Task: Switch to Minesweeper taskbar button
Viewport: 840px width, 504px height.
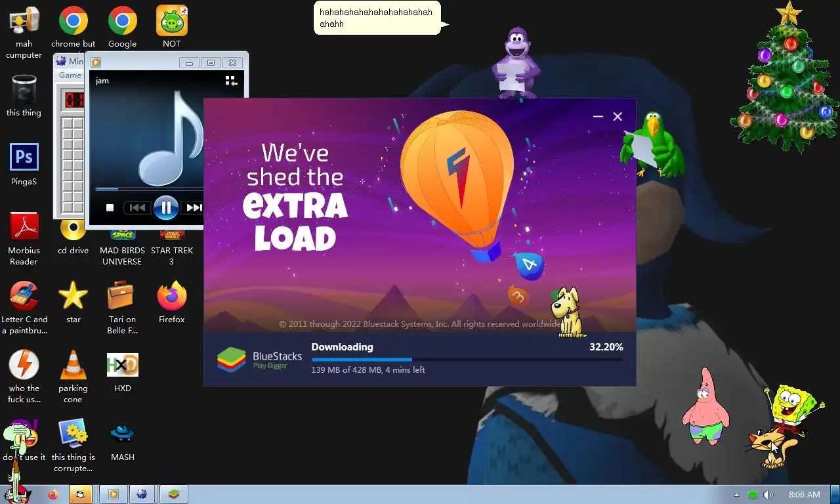Action: [142, 494]
